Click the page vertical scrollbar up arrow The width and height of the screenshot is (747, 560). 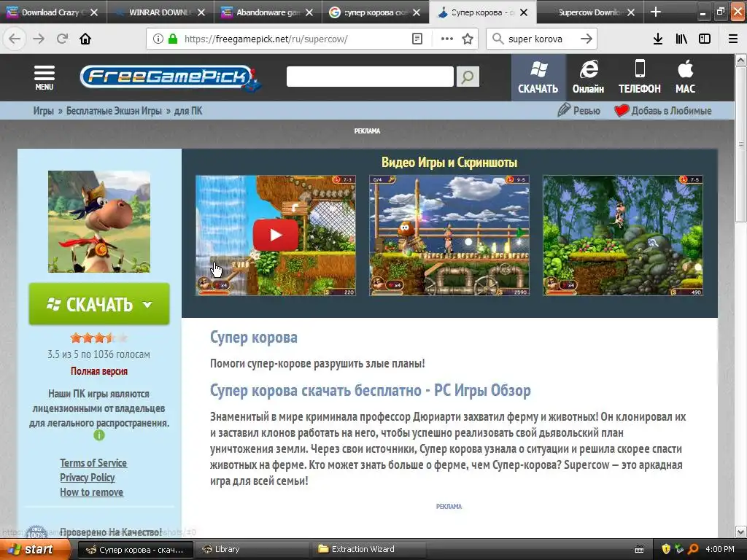tap(741, 61)
